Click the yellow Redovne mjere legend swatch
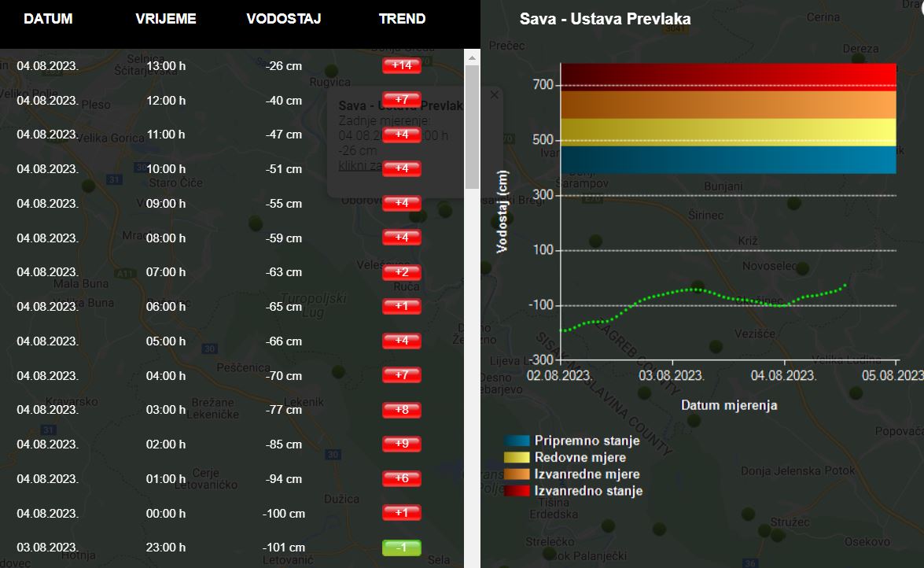Image resolution: width=924 pixels, height=568 pixels. point(517,458)
